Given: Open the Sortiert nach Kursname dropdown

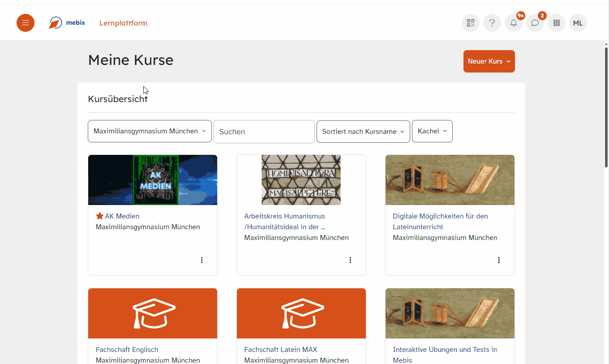Looking at the screenshot, I should (x=363, y=132).
